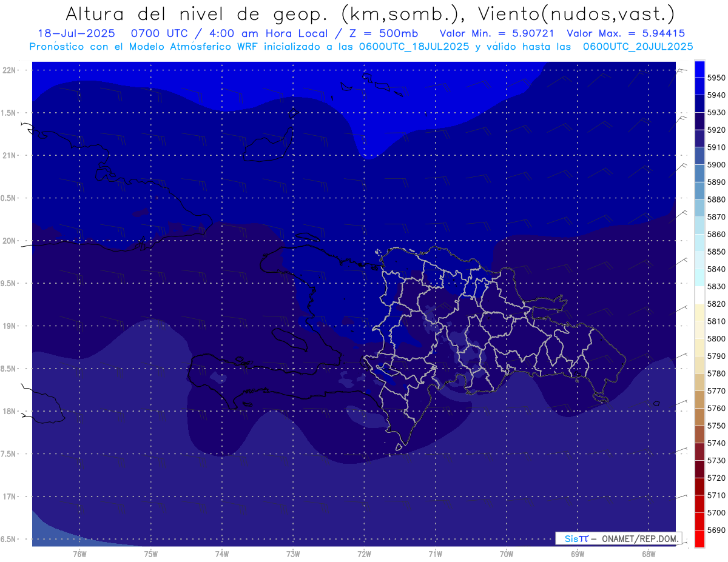Click the '5900' color bar label

[716, 164]
